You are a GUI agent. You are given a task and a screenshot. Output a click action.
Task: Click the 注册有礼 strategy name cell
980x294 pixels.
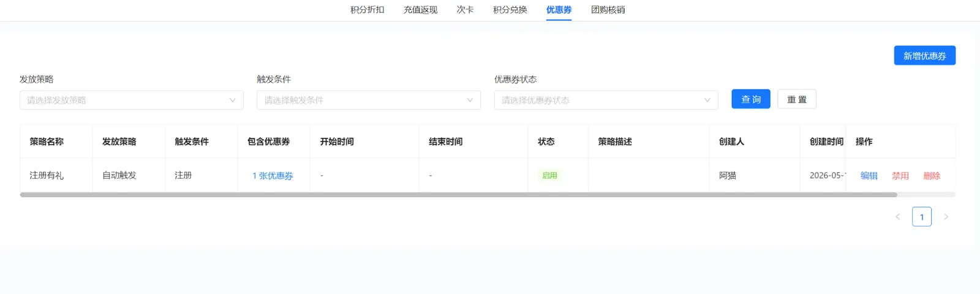[x=56, y=175]
